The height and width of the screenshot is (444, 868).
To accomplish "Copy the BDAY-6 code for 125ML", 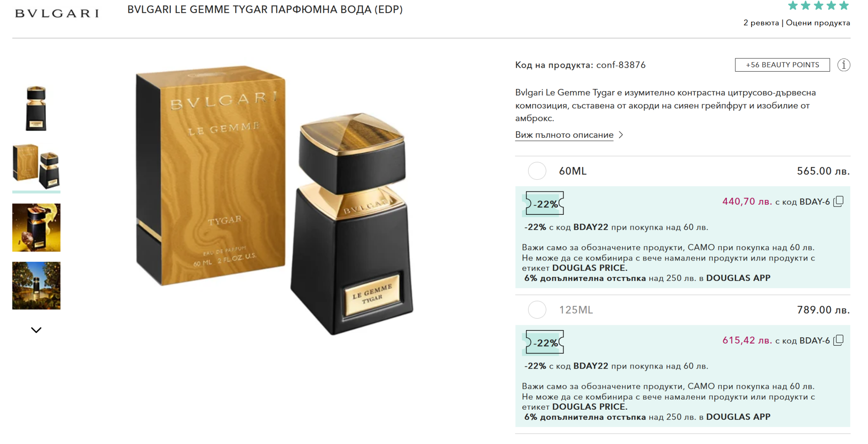I will click(838, 340).
